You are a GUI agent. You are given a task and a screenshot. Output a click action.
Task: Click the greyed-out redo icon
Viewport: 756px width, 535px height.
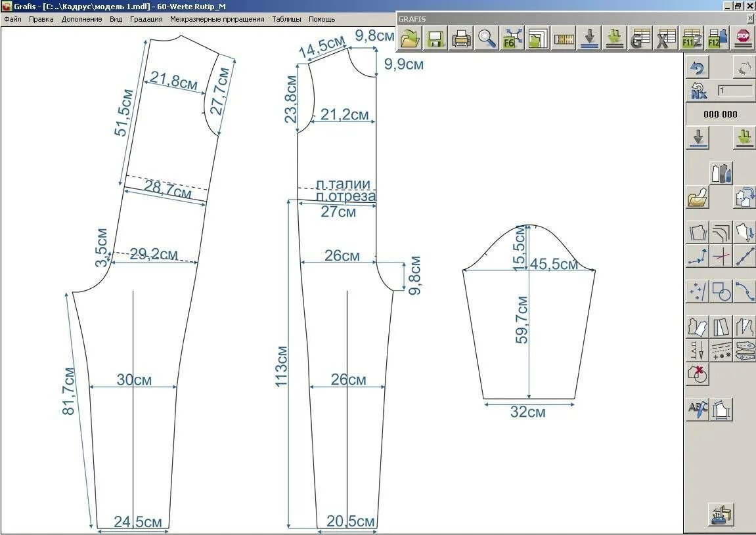[x=744, y=68]
